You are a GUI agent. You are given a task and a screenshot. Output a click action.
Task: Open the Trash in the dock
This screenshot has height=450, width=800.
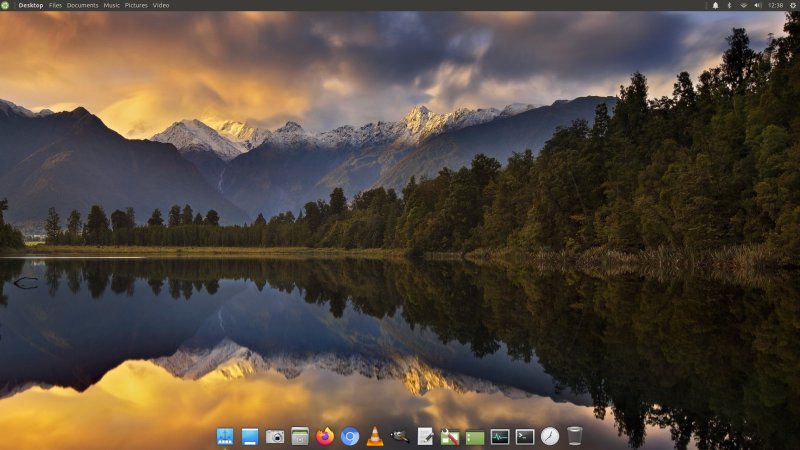(575, 436)
